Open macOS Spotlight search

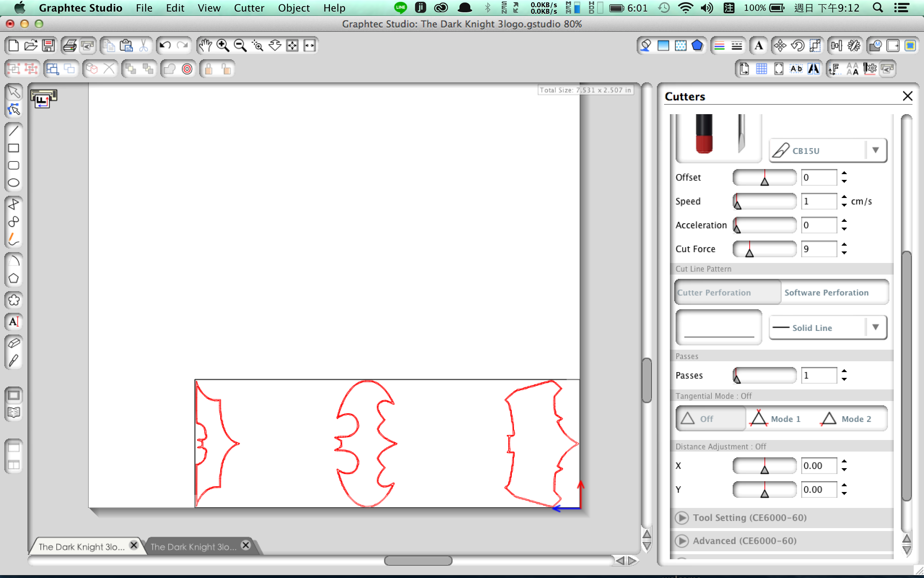pos(878,8)
